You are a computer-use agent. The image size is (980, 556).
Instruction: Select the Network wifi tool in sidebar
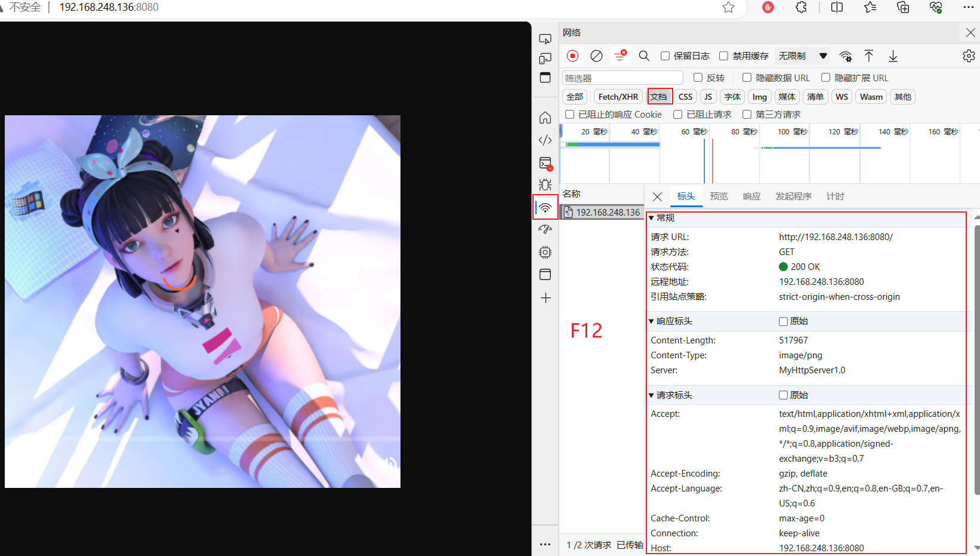(545, 207)
